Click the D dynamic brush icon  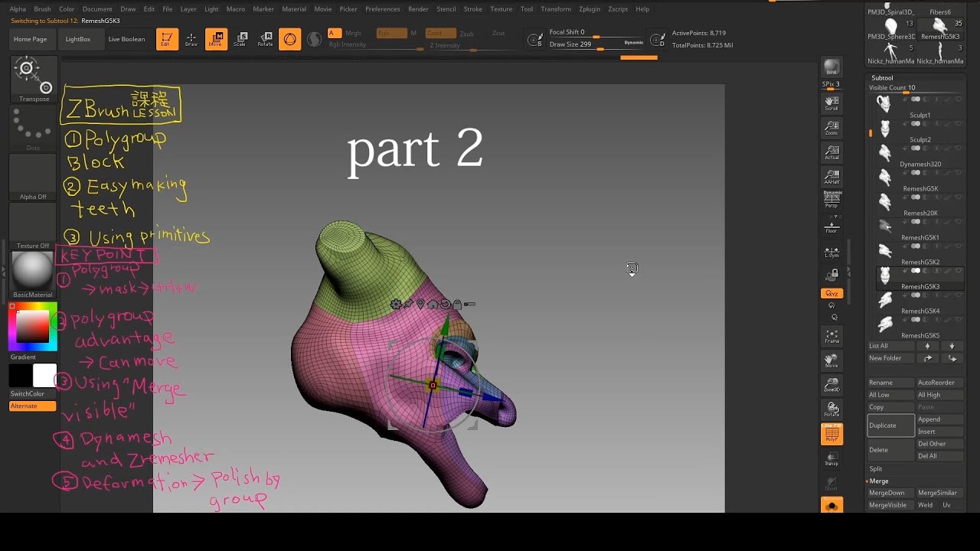657,40
